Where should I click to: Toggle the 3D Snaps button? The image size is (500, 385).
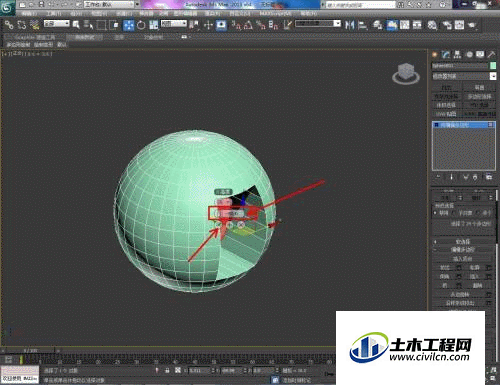click(x=236, y=25)
